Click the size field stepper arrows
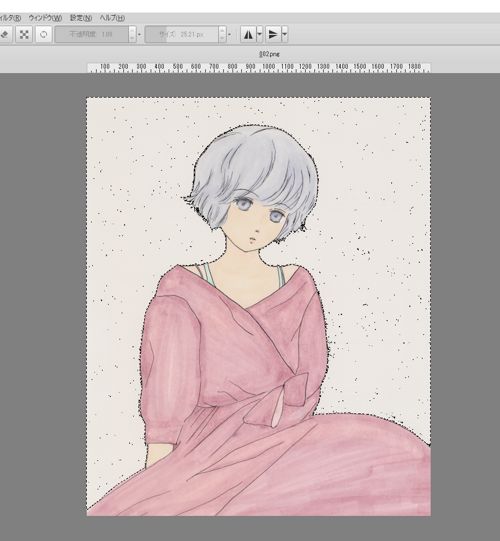This screenshot has width=500, height=541. 223,35
